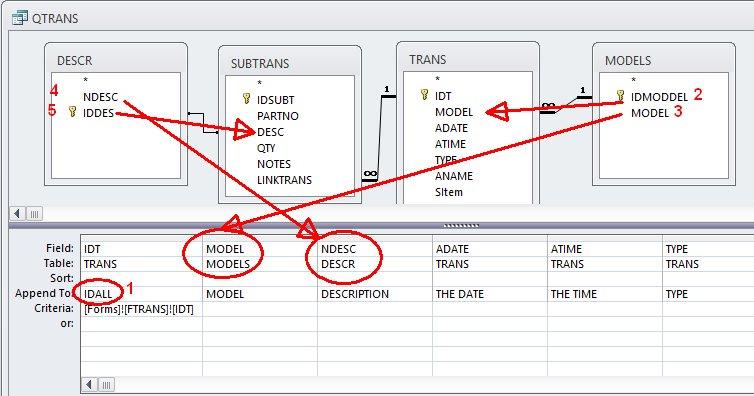Click the TRANS table title bar

tap(468, 60)
